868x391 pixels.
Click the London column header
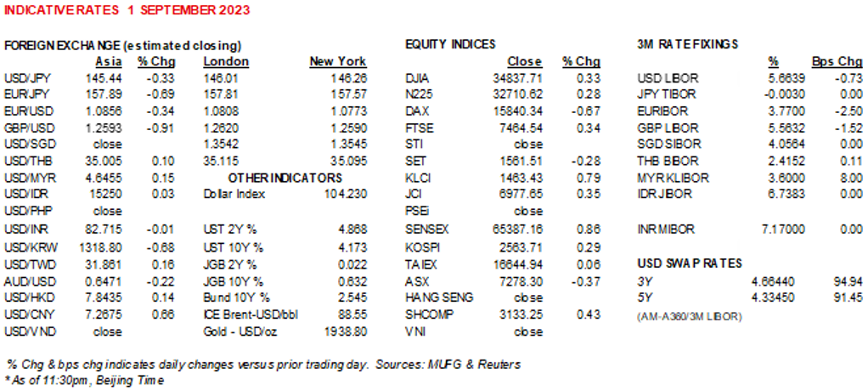[226, 62]
